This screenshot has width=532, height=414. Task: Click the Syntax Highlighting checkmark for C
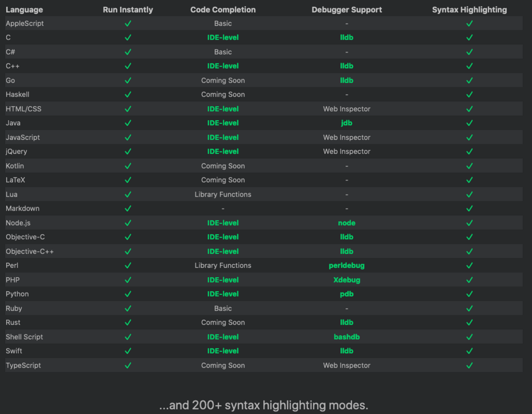tap(470, 37)
